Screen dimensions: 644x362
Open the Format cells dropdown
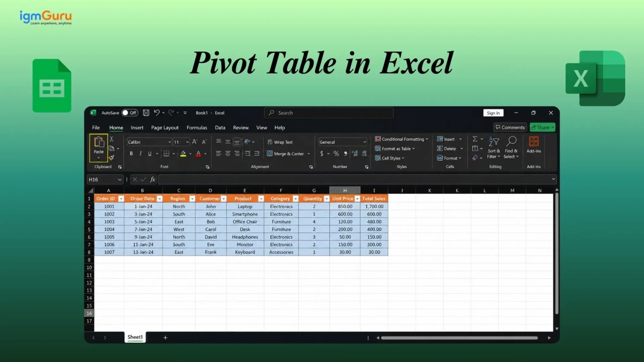(x=449, y=158)
